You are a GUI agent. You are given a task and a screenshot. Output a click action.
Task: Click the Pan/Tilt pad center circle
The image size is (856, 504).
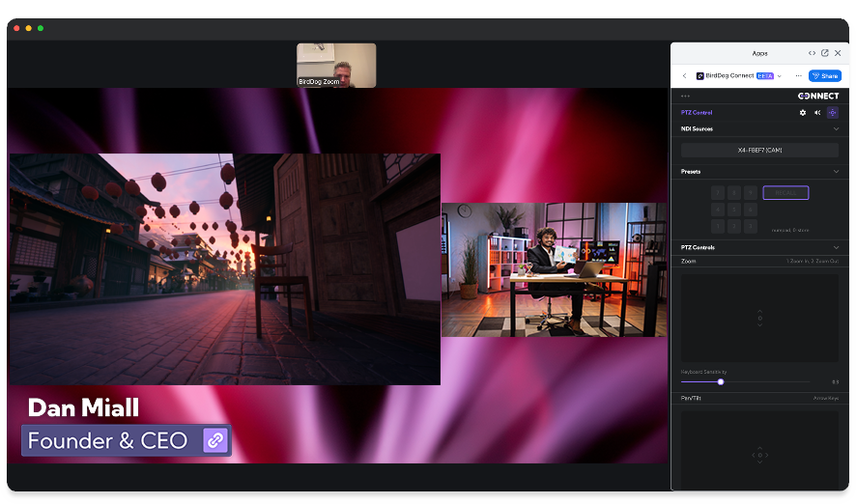(759, 455)
